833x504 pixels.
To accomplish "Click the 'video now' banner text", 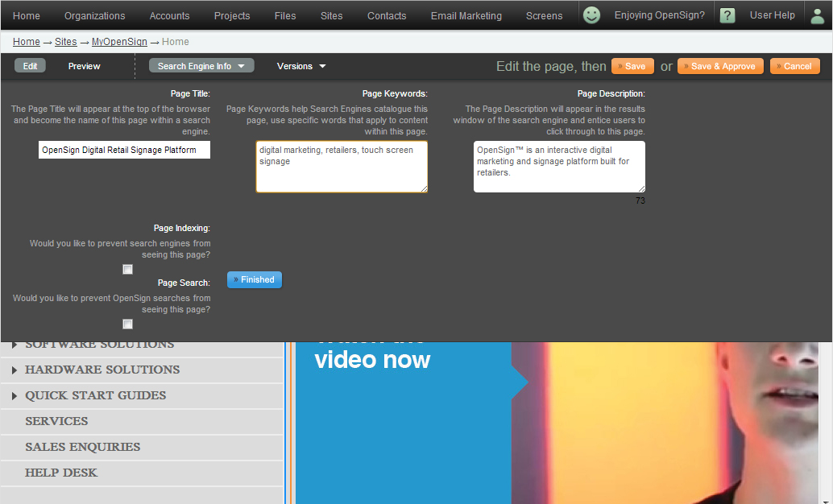I will pyautogui.click(x=372, y=360).
